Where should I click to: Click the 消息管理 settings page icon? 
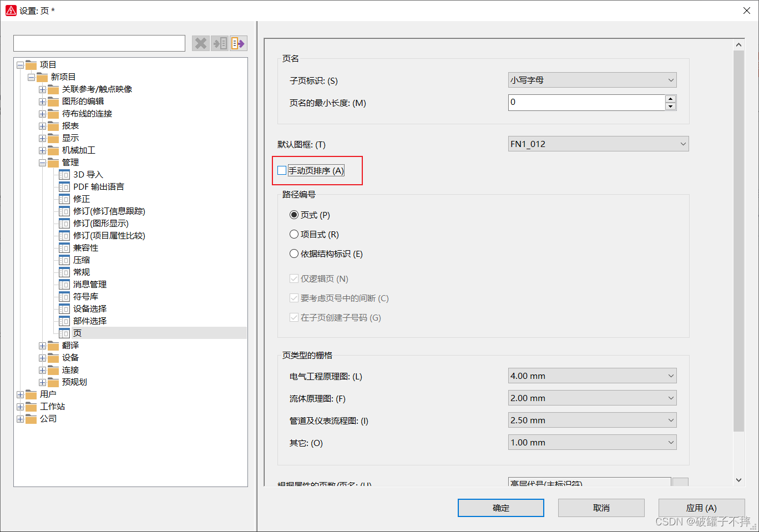64,285
